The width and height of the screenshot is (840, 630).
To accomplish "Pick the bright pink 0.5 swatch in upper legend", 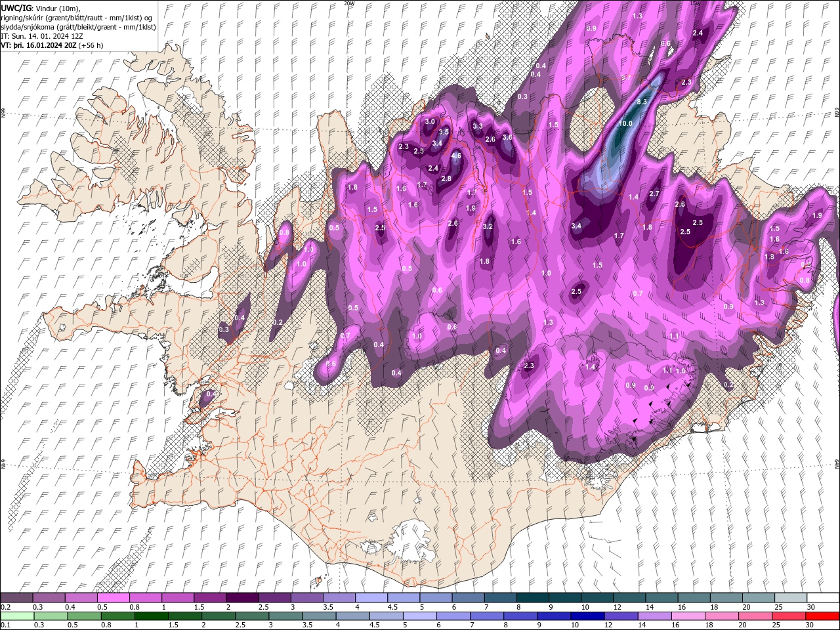I will pyautogui.click(x=113, y=598).
